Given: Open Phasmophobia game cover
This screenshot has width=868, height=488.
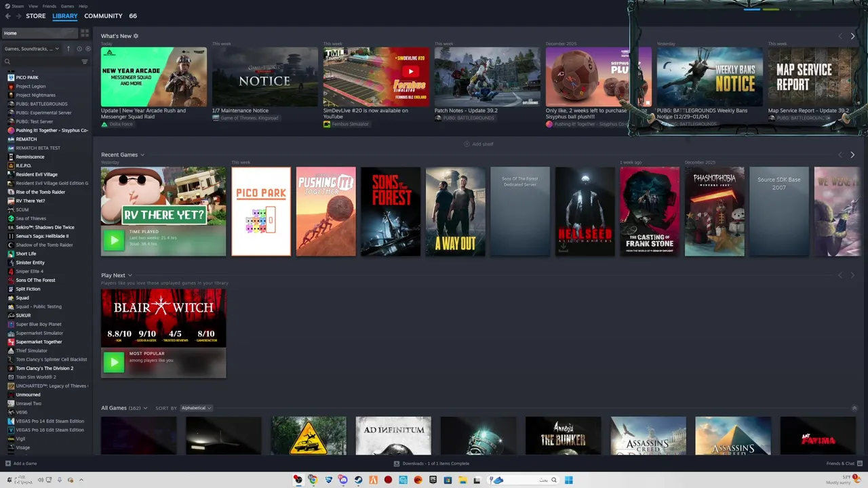Looking at the screenshot, I should [x=715, y=211].
